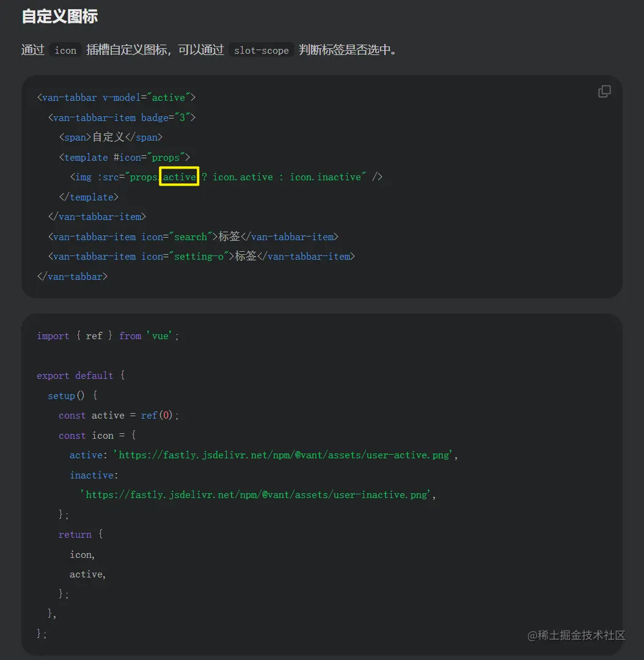Click the 'export default {' line

coord(81,375)
